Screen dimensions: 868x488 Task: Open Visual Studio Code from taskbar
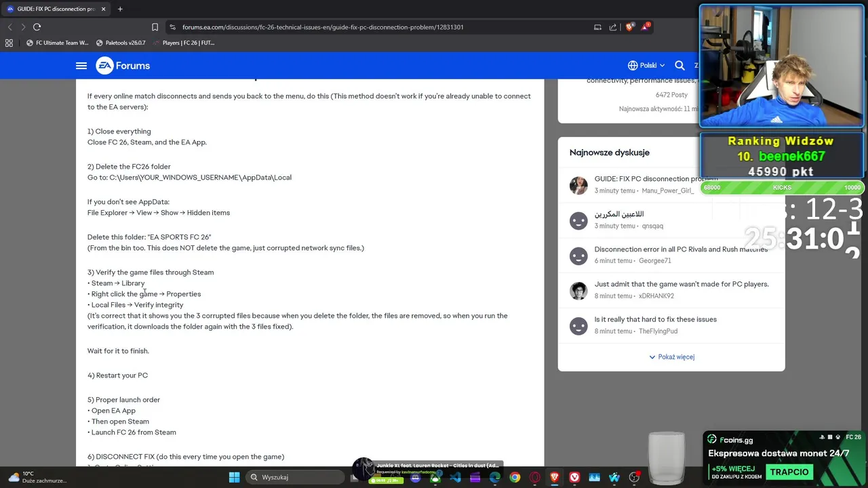click(x=455, y=477)
